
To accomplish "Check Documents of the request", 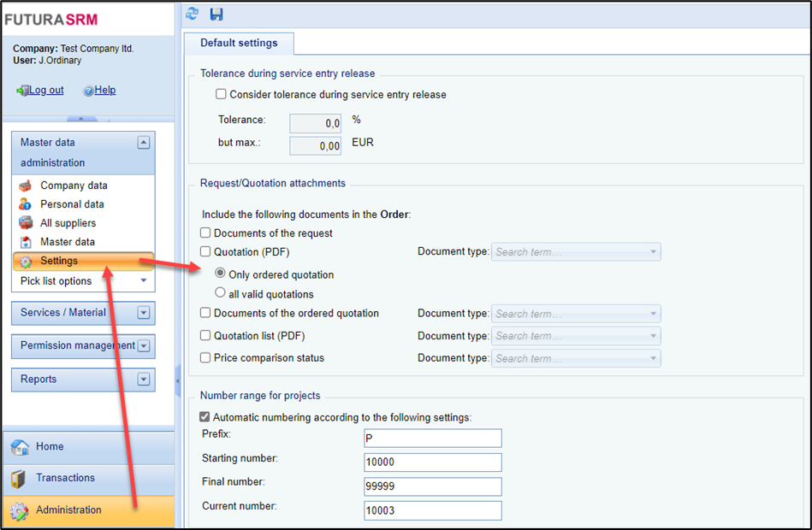I will coord(205,233).
